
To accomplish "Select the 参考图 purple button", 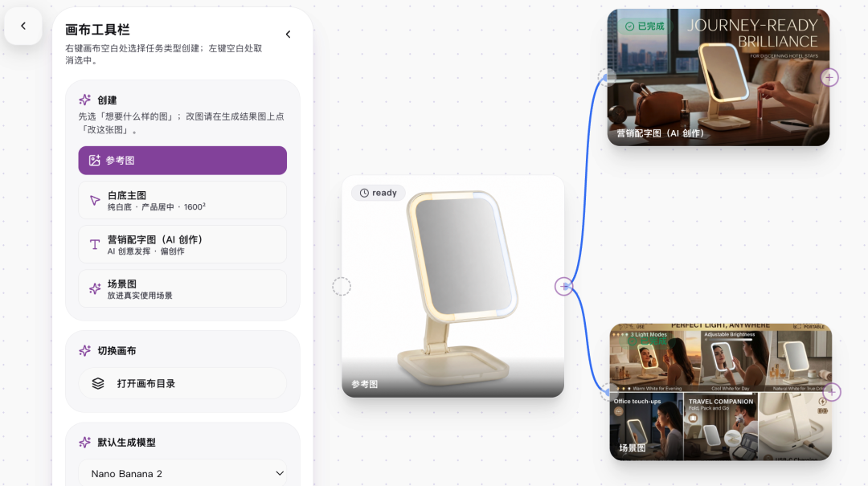I will pyautogui.click(x=182, y=161).
